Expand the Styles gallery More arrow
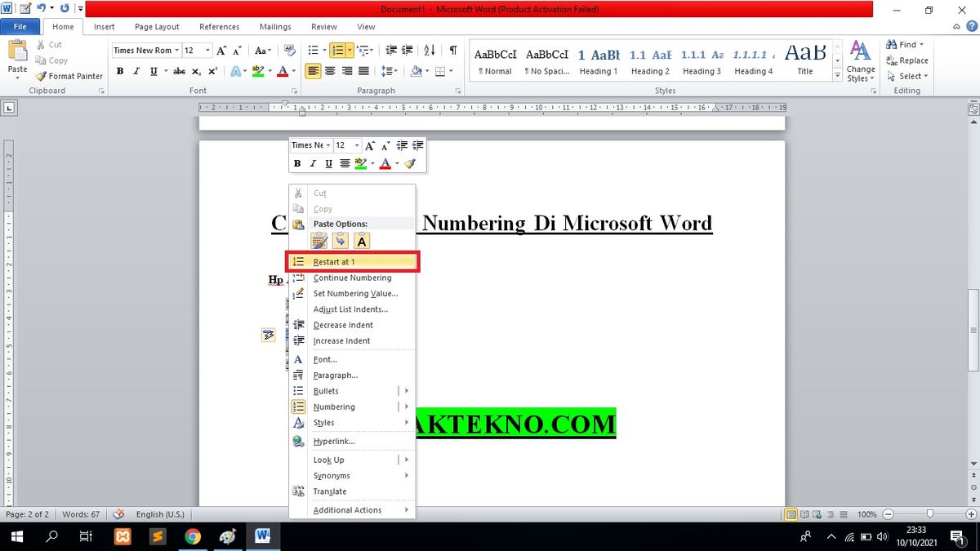Viewport: 980px width, 551px height. (837, 75)
